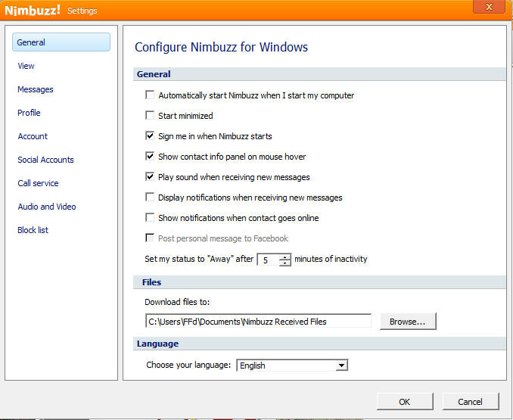Close the Settings window with X

489,7
